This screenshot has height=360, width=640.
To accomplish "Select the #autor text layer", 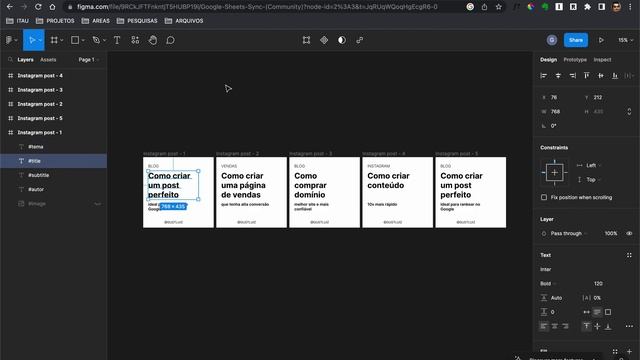I will click(36, 189).
